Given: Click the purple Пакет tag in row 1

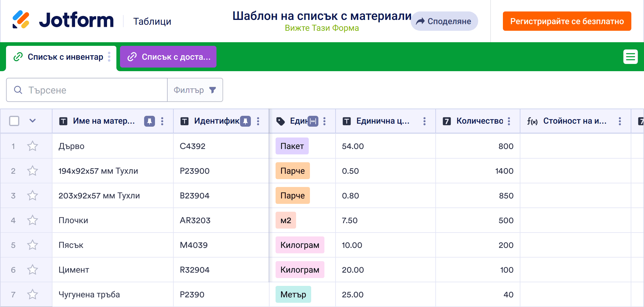Looking at the screenshot, I should (292, 146).
